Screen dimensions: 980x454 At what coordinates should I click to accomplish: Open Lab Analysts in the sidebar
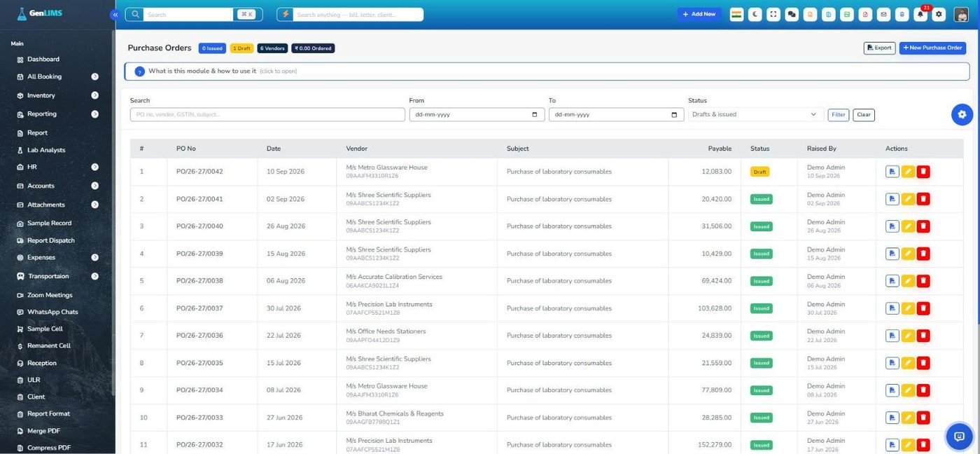point(46,150)
